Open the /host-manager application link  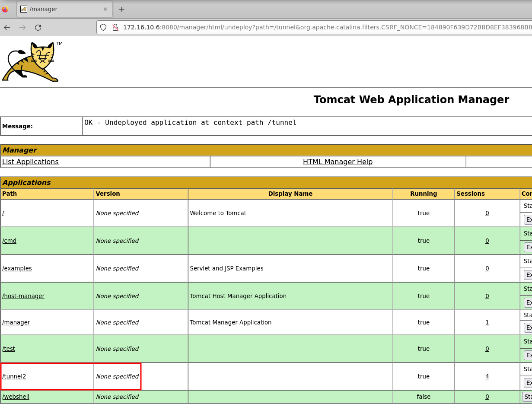tap(23, 296)
